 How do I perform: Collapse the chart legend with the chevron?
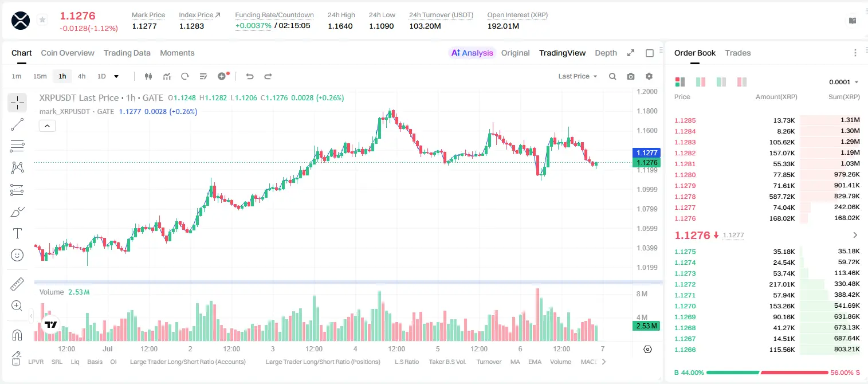(47, 126)
